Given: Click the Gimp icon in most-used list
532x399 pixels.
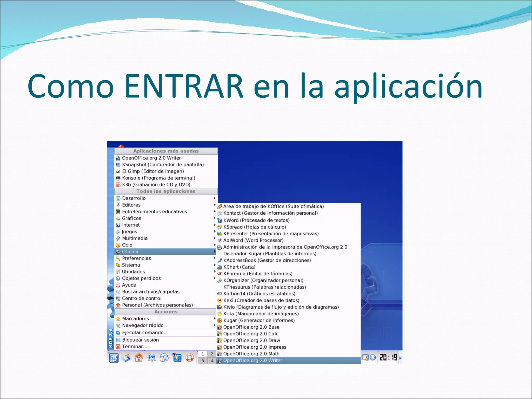Looking at the screenshot, I should point(118,171).
